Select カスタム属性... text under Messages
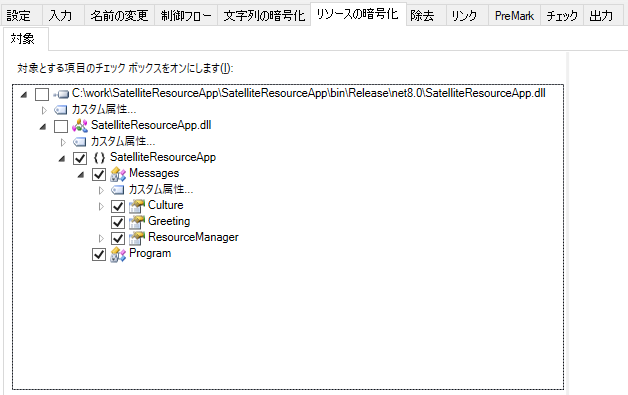 tap(161, 189)
